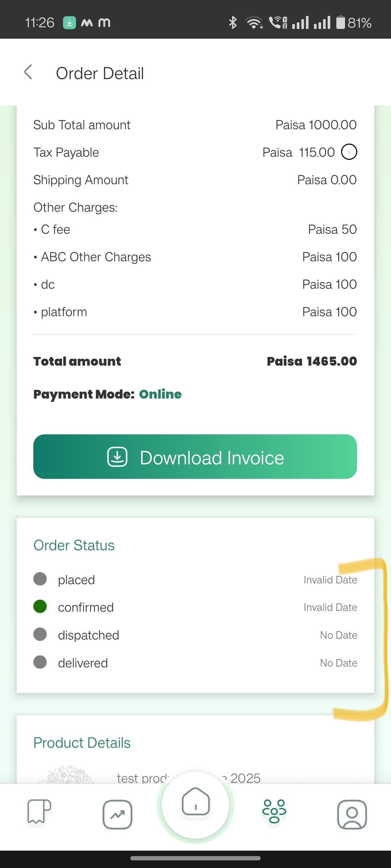Select the green 'confirmed' status indicator
Image resolution: width=391 pixels, height=868 pixels.
[x=40, y=607]
